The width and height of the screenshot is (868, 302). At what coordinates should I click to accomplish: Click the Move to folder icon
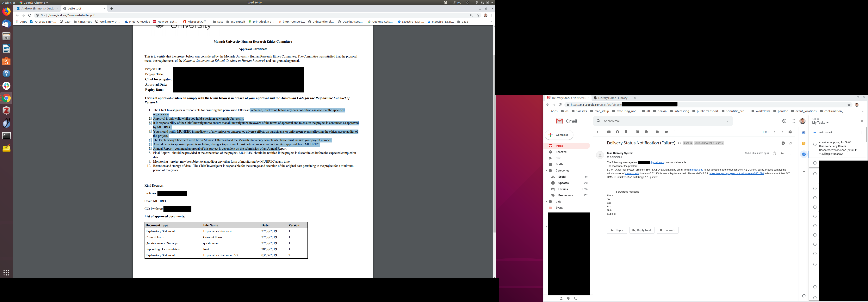[x=658, y=132]
